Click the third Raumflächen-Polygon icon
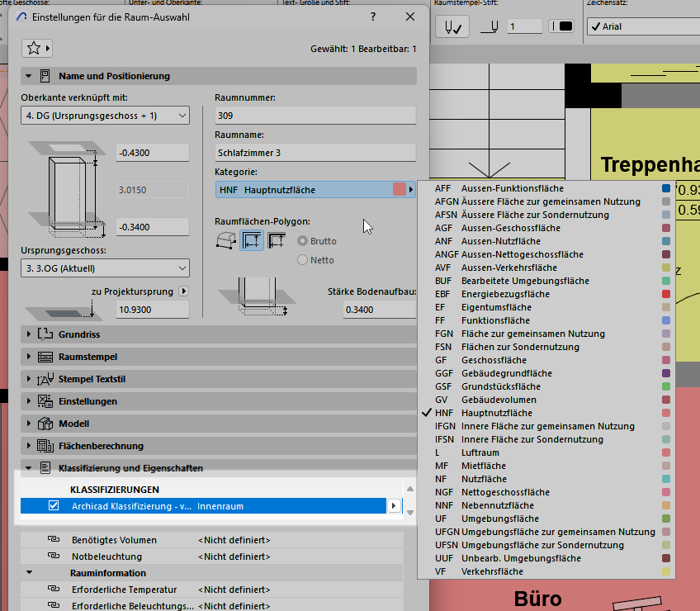The image size is (700, 611). point(277,241)
